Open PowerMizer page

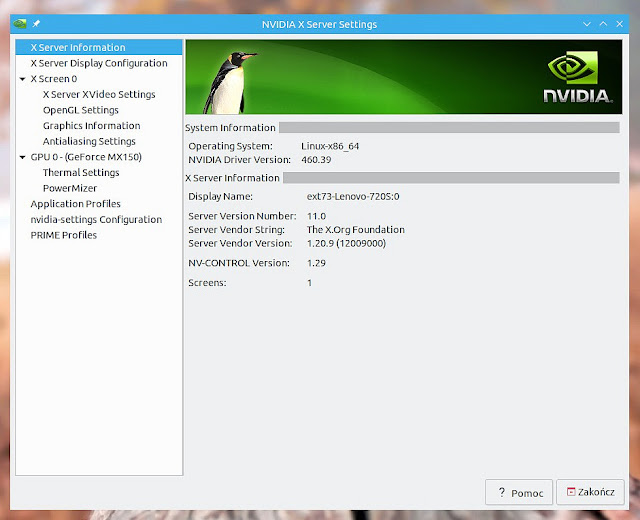(x=70, y=188)
